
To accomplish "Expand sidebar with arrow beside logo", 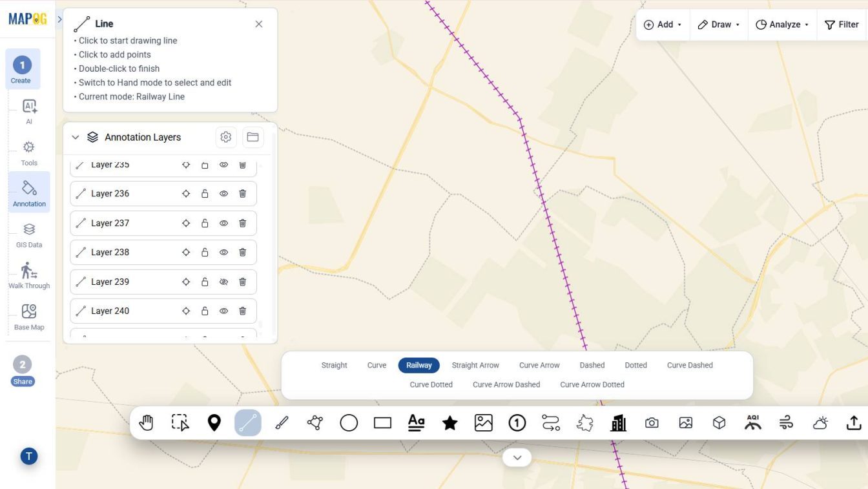I will point(59,19).
